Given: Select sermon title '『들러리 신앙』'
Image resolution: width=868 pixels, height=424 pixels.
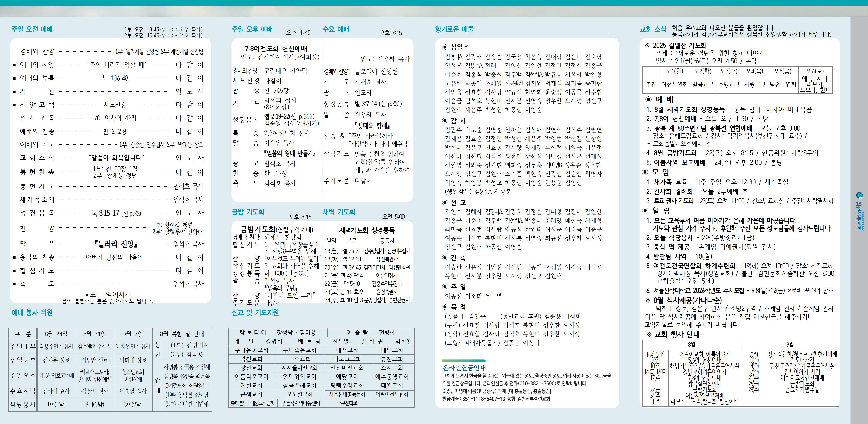Looking at the screenshot, I should (x=116, y=244).
